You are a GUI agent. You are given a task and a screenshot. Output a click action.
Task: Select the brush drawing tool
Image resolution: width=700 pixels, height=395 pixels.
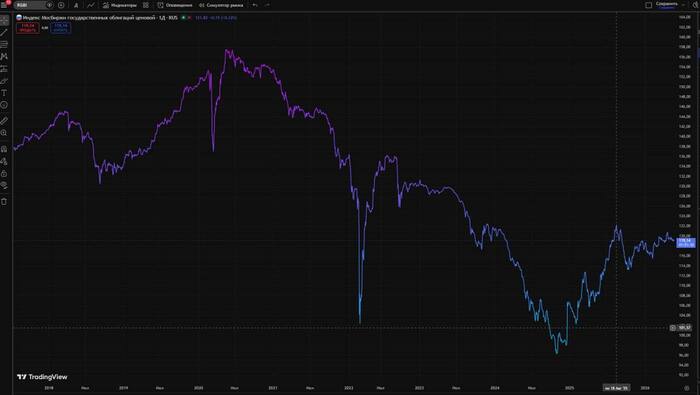coord(4,81)
